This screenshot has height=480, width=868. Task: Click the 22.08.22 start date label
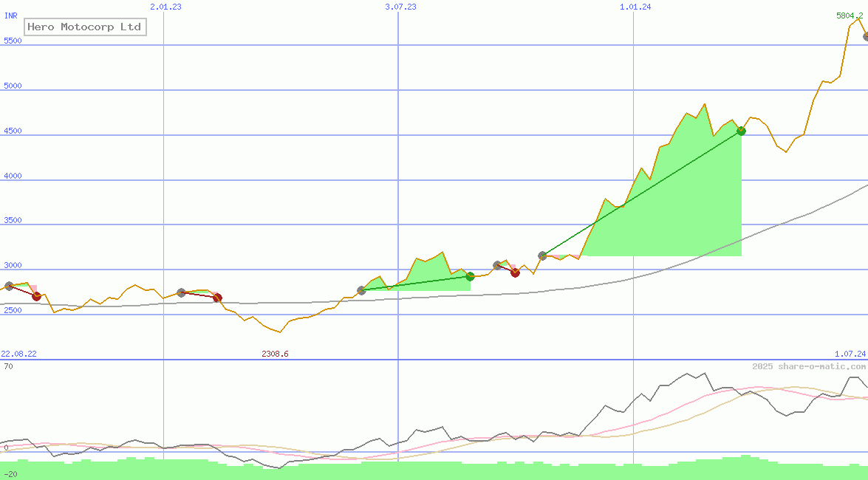[x=18, y=354]
